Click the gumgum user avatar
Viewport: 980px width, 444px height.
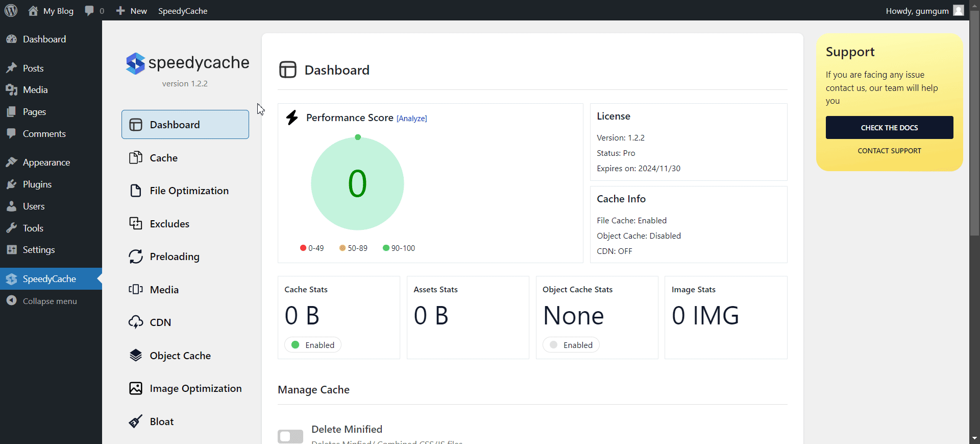point(959,10)
